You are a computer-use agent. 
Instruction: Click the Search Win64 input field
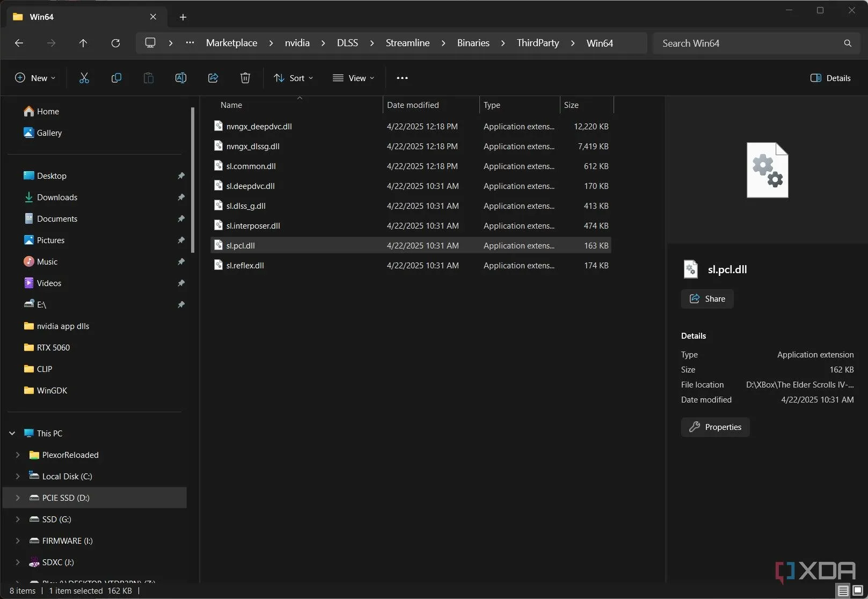[749, 43]
